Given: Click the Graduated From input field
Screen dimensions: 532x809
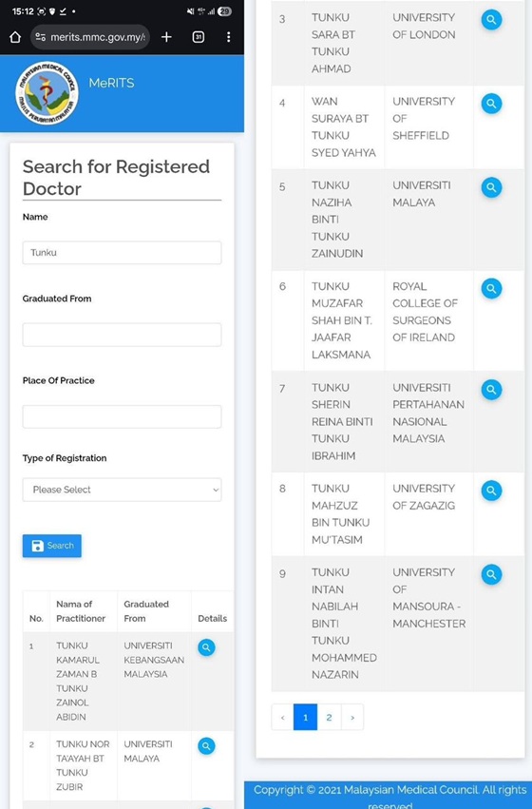Looking at the screenshot, I should click(122, 335).
